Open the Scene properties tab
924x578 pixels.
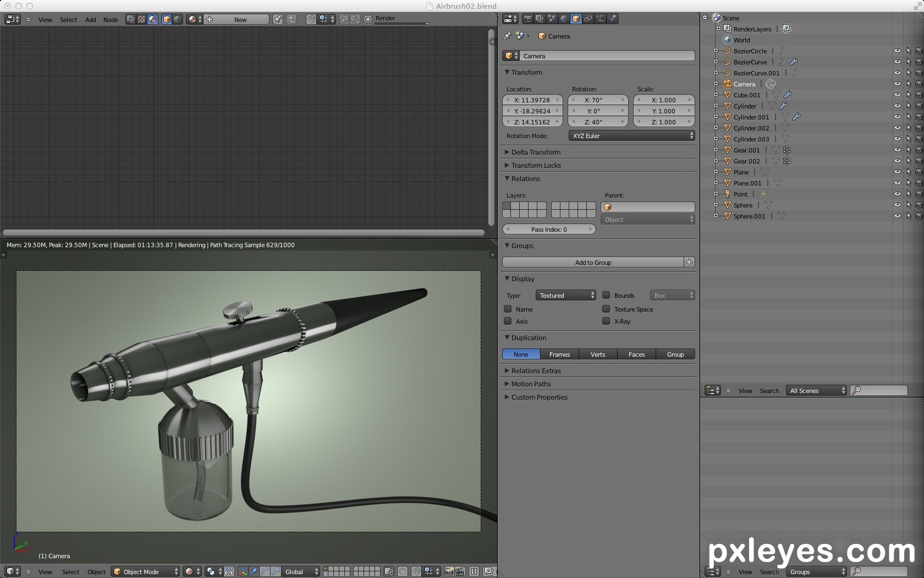click(x=552, y=19)
